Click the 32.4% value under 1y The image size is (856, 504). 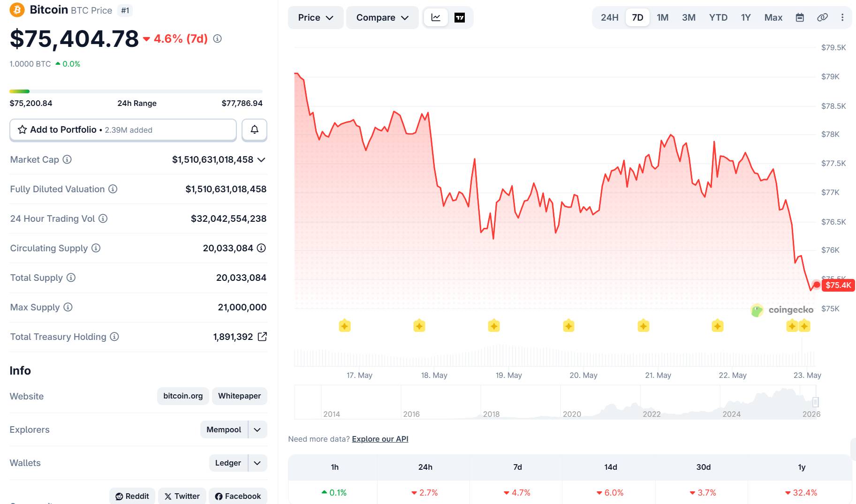point(802,493)
